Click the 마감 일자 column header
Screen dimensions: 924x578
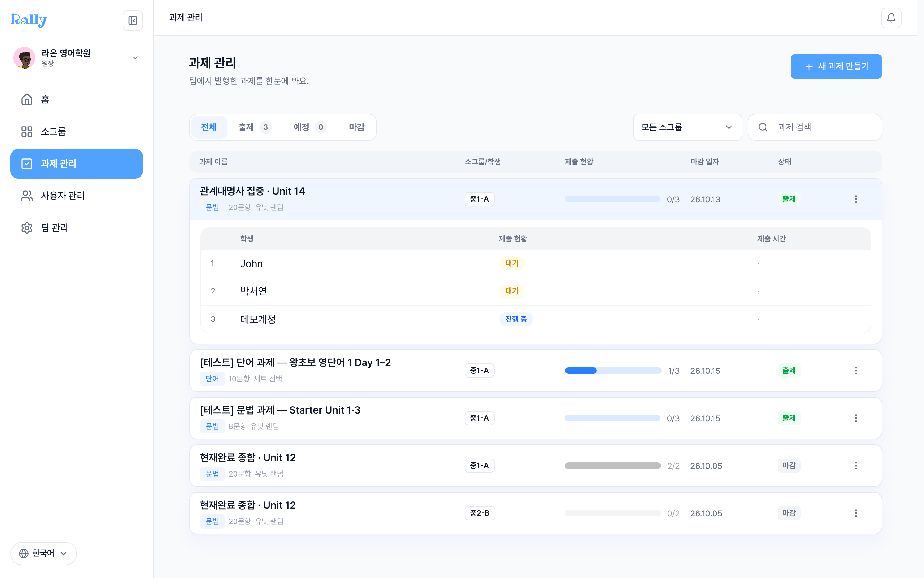(705, 162)
